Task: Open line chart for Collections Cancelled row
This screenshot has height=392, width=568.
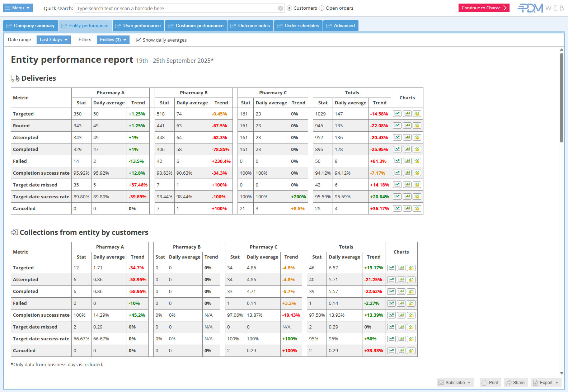Action: (x=391, y=351)
